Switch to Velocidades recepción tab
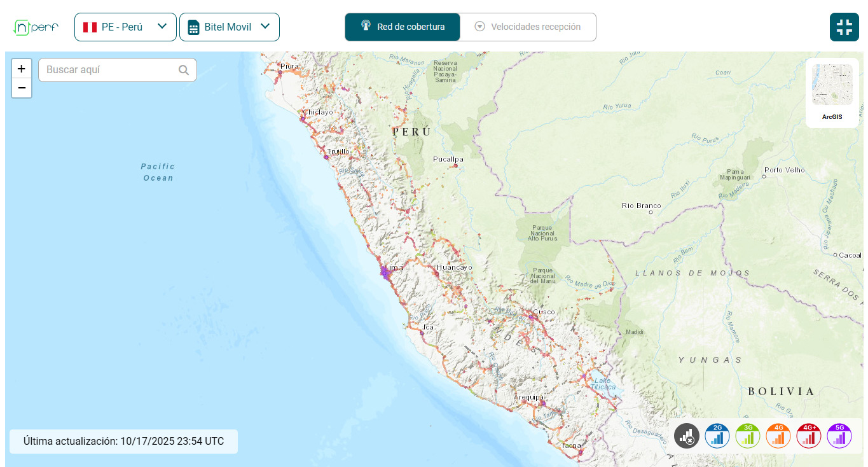 point(528,27)
